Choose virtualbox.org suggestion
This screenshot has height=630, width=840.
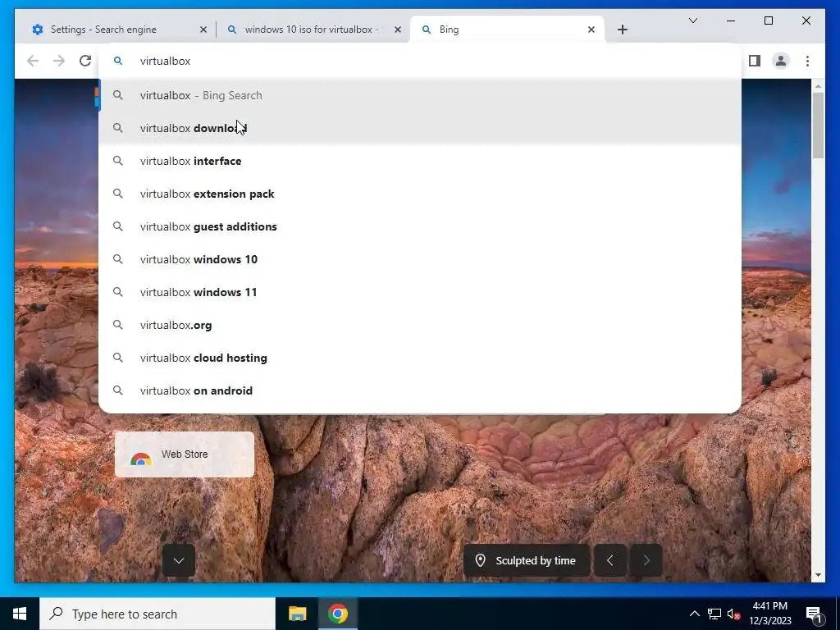420,325
